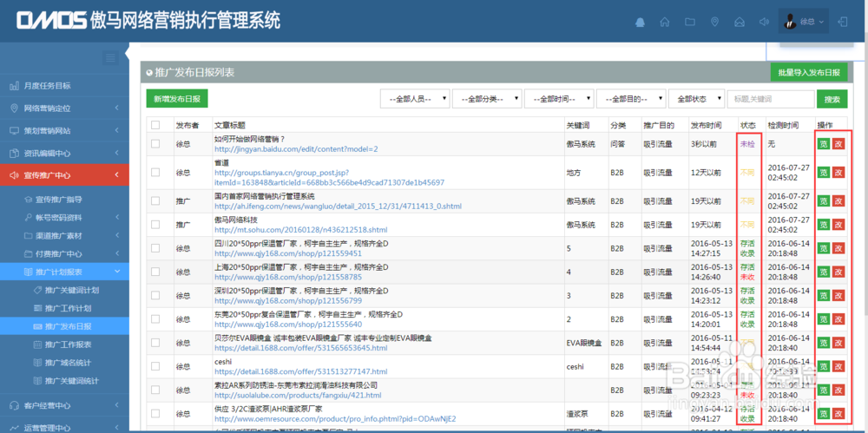Check the box for 深圳20*50ppr row
The image size is (868, 433).
(x=155, y=296)
